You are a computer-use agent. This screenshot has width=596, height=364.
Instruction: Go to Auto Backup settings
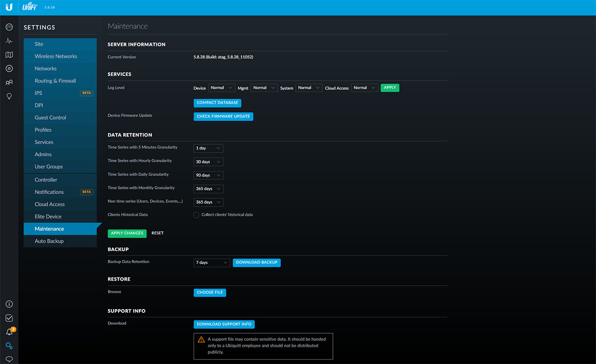60,241
